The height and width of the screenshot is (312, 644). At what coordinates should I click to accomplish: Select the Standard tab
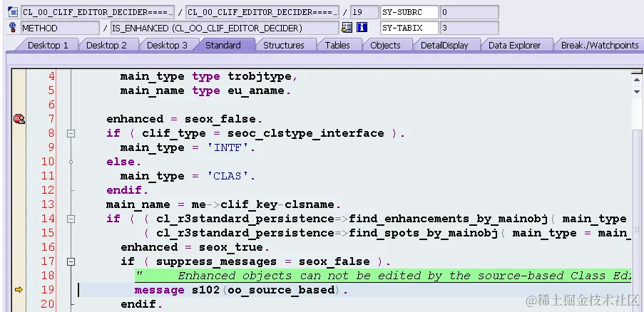223,45
